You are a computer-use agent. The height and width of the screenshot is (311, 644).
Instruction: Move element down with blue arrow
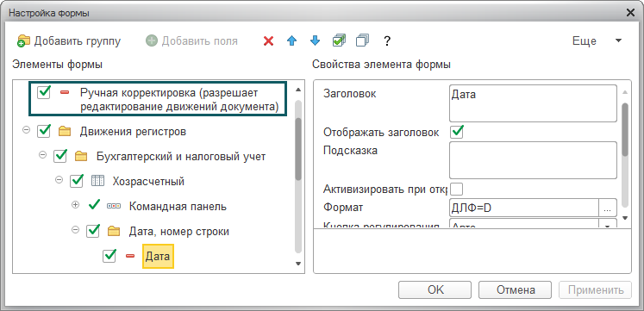(315, 40)
